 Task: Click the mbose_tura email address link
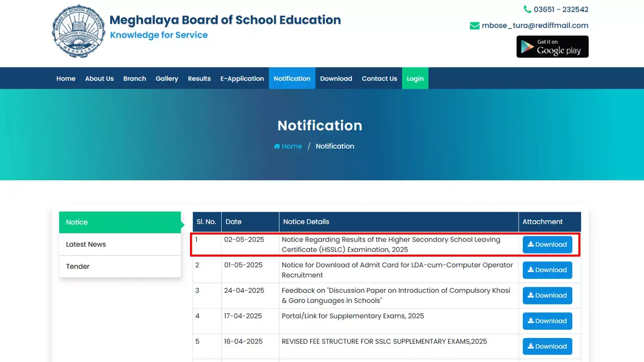point(535,26)
